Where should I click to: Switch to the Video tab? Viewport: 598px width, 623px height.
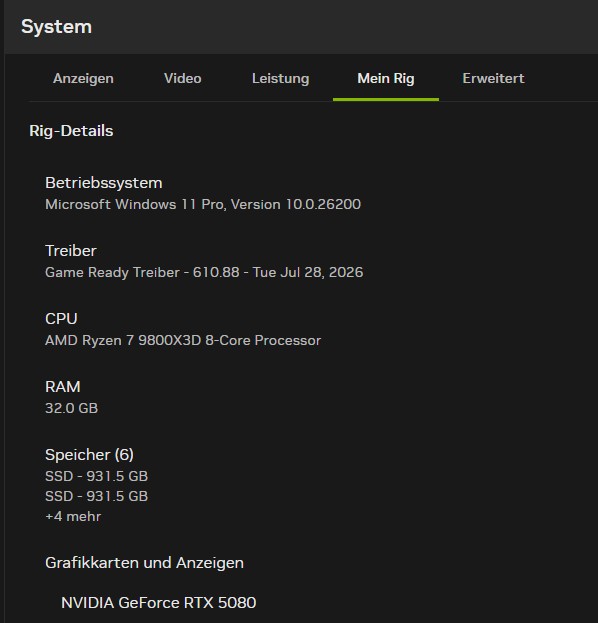click(183, 78)
